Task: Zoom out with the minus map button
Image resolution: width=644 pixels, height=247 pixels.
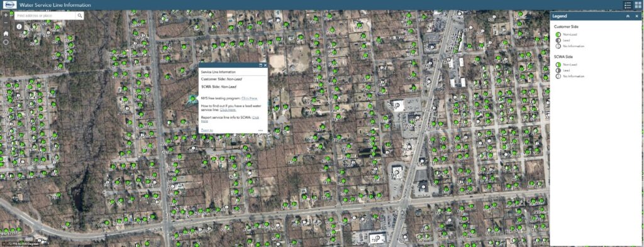Action: [x=6, y=23]
